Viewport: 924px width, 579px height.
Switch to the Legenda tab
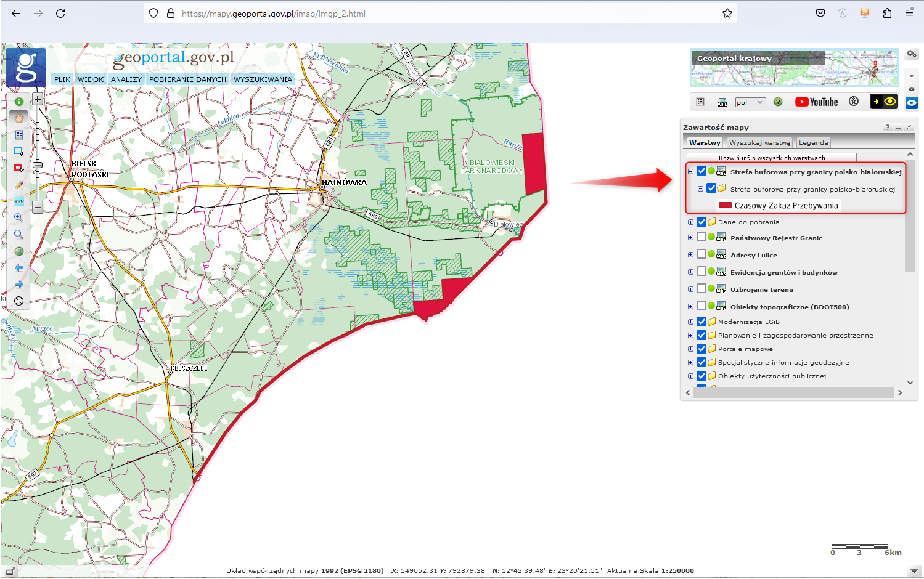point(813,142)
